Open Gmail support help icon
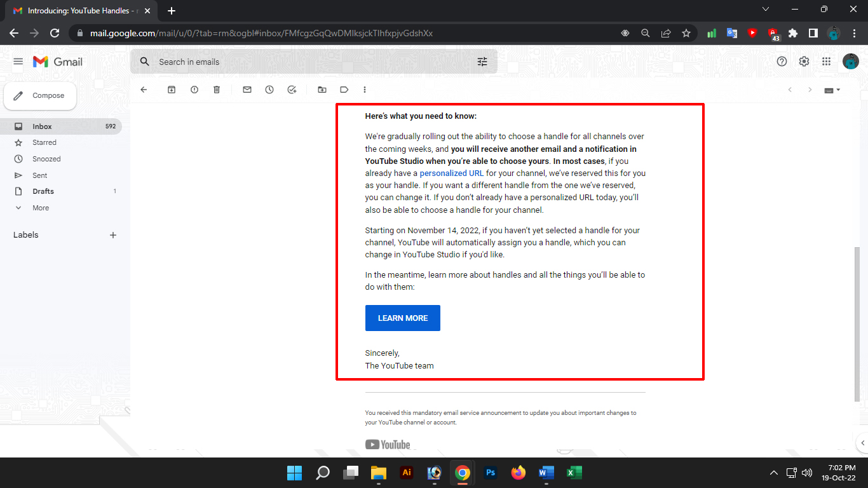Image resolution: width=868 pixels, height=488 pixels. pyautogui.click(x=782, y=62)
